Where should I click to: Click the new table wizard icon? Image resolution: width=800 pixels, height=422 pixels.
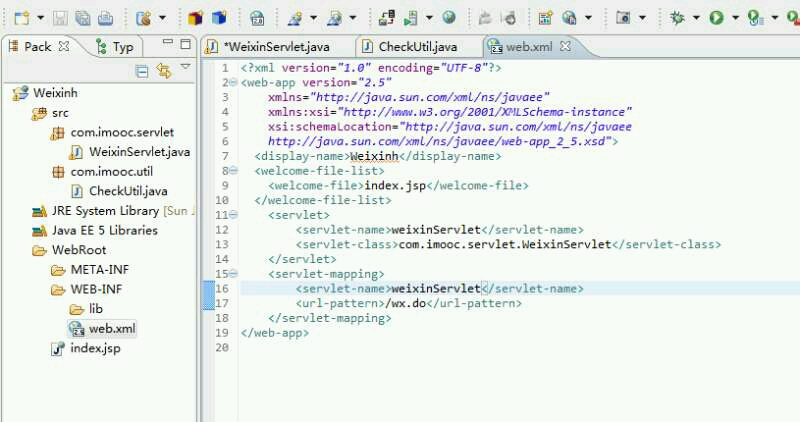coord(545,19)
